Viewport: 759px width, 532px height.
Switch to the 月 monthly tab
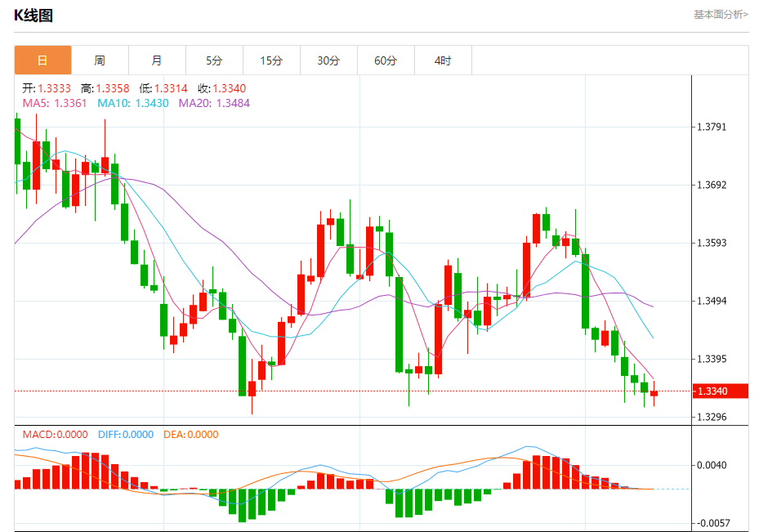157,60
